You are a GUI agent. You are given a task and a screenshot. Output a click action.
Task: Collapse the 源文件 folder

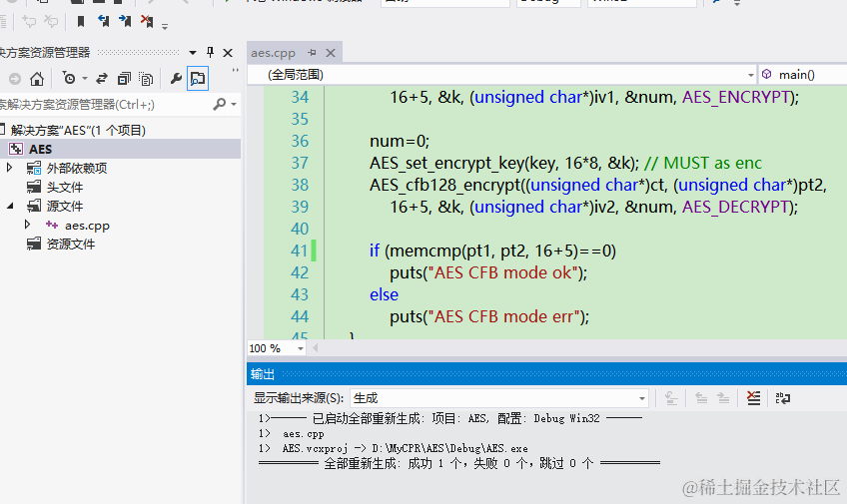point(10,206)
